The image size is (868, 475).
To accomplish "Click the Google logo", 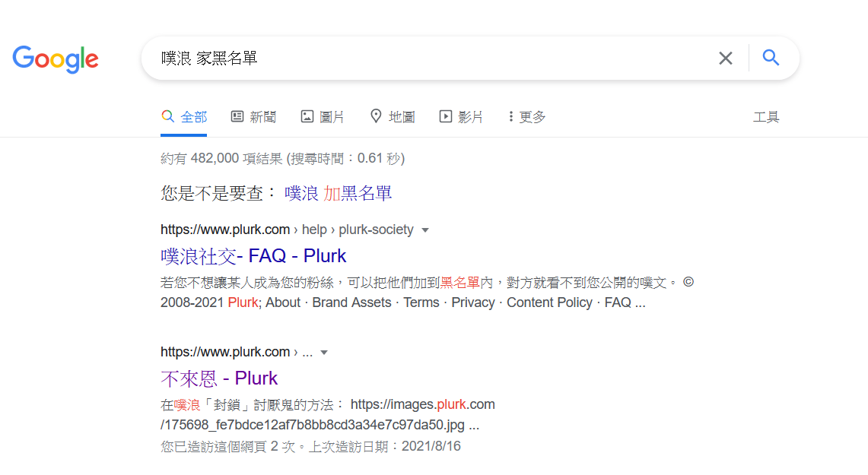I will pyautogui.click(x=56, y=59).
